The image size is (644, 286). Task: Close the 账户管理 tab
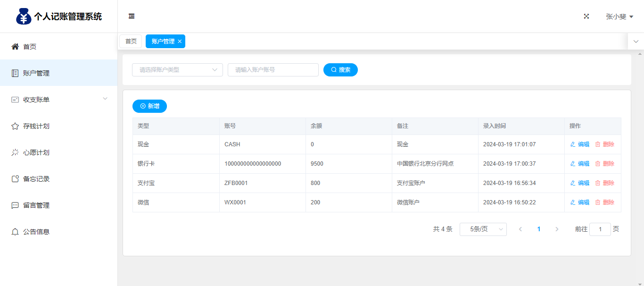click(180, 42)
